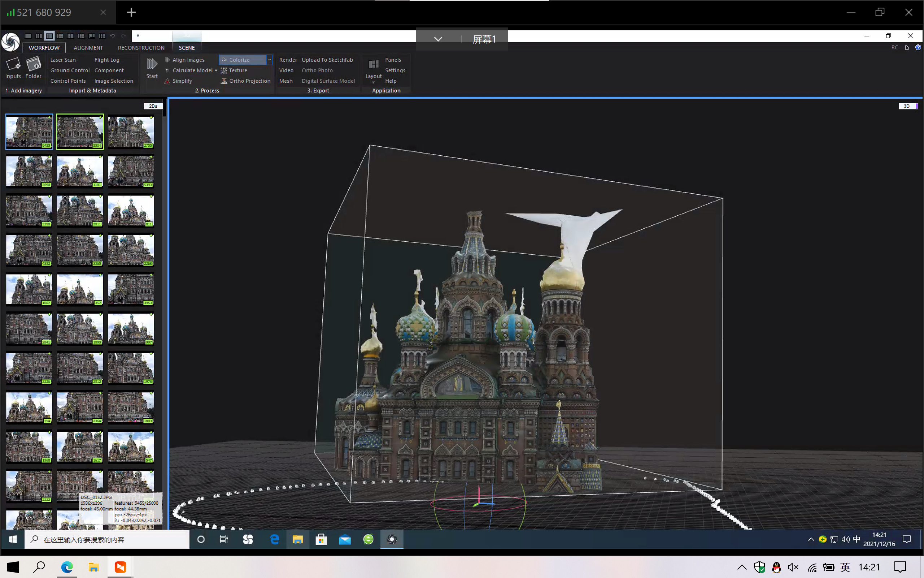Select the single-pane layout icon in the quick toolbar
The image size is (924, 578).
(x=28, y=36)
